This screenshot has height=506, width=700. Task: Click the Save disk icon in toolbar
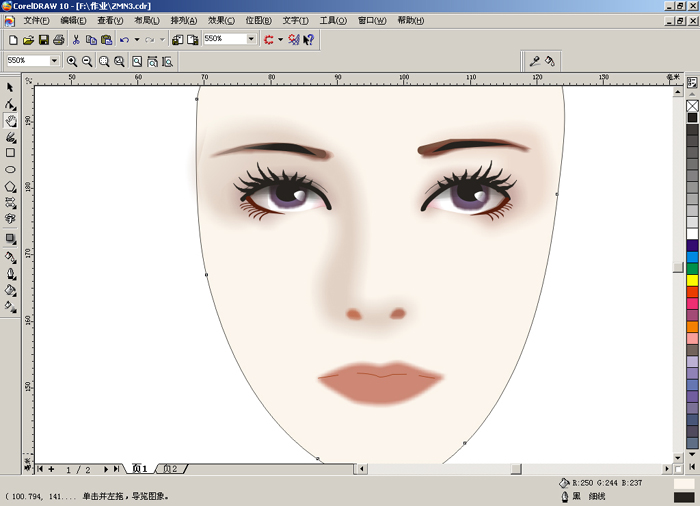43,40
